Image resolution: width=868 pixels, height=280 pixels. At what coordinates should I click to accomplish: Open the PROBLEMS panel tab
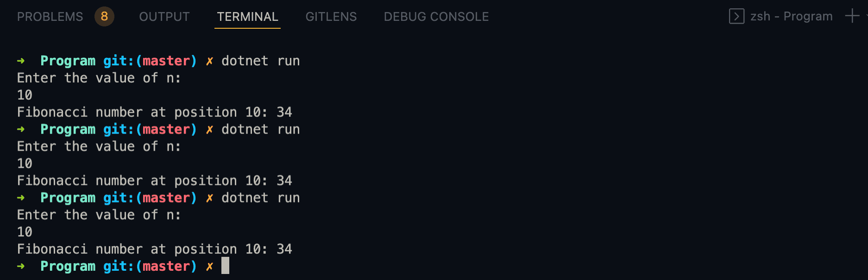tap(50, 17)
